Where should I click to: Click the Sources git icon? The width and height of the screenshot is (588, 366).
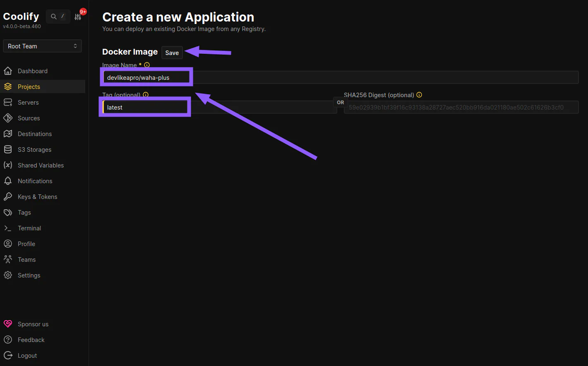(x=8, y=118)
